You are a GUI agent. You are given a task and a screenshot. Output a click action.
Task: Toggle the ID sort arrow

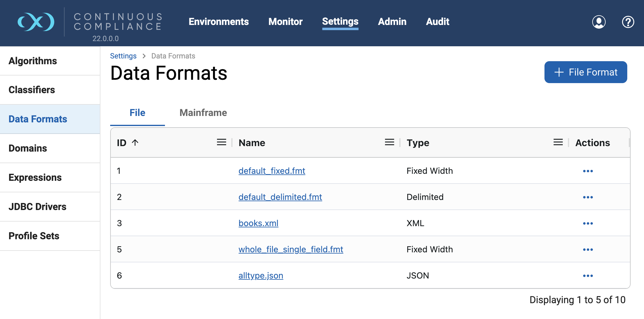135,142
